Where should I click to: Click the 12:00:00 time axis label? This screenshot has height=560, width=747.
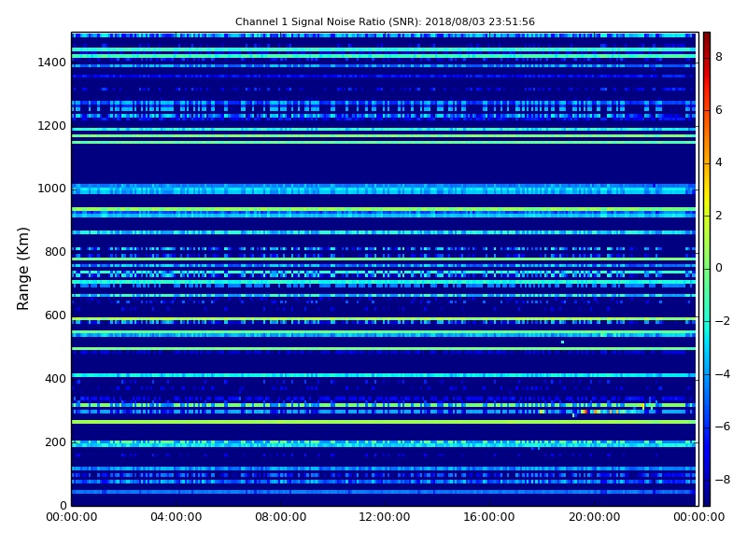[385, 517]
